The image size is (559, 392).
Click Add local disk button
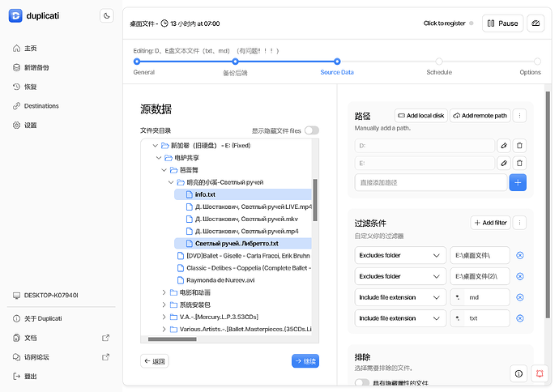[421, 116]
